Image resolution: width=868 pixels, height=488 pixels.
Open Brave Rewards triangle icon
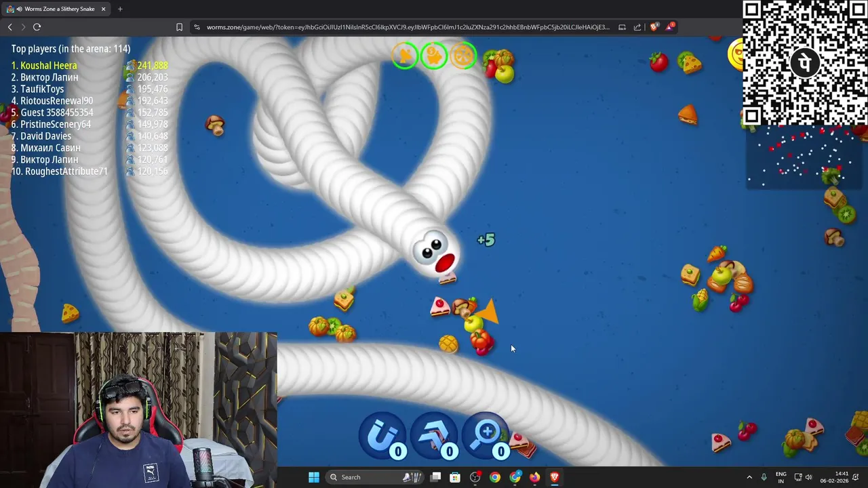670,27
